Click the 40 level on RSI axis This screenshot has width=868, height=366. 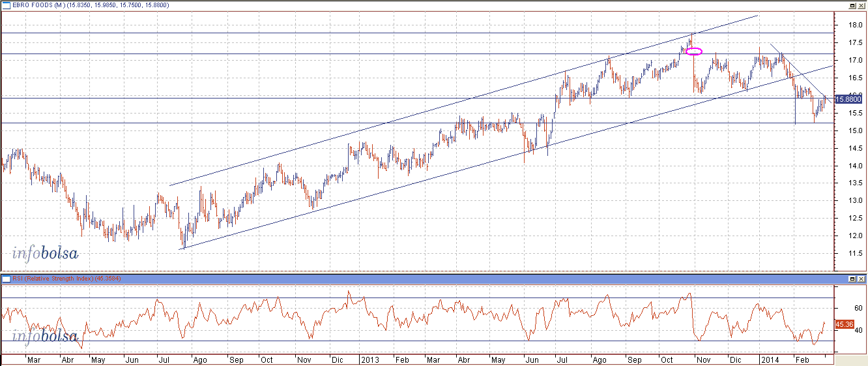pyautogui.click(x=858, y=330)
